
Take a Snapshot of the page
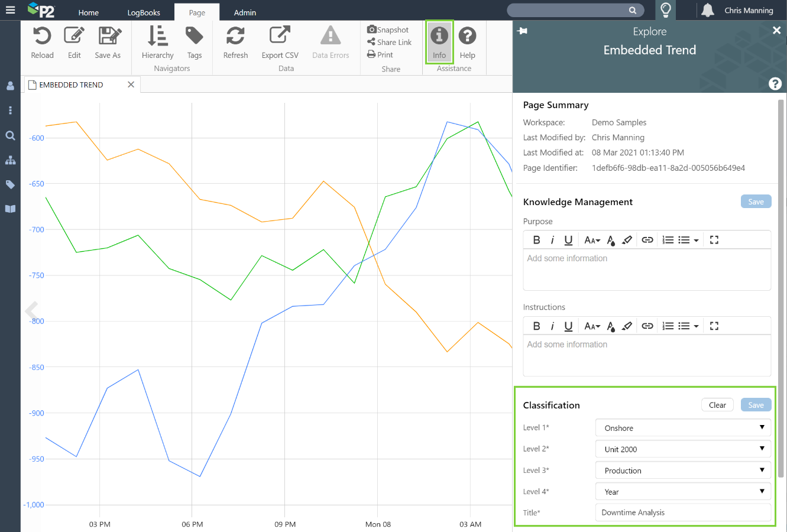(388, 30)
